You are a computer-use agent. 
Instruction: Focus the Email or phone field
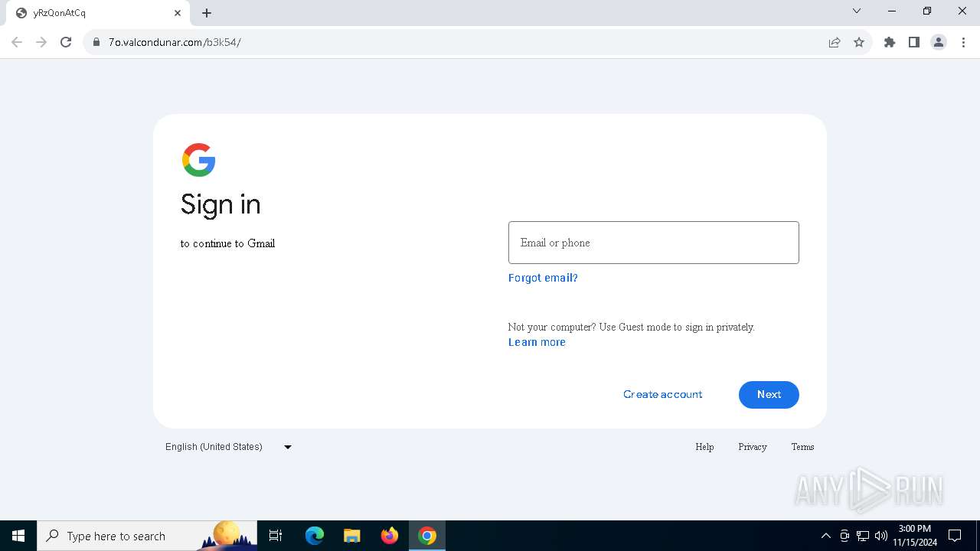tap(654, 243)
